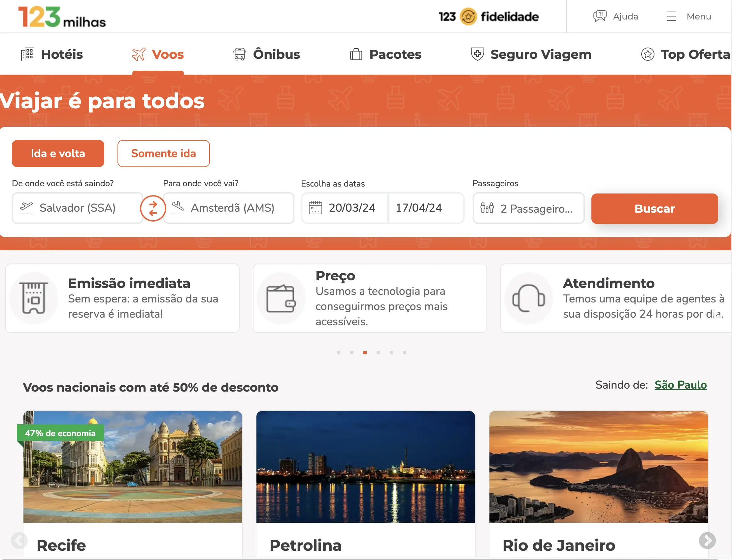Open the return date 17/04/24 picker
This screenshot has height=560, width=732.
click(426, 208)
